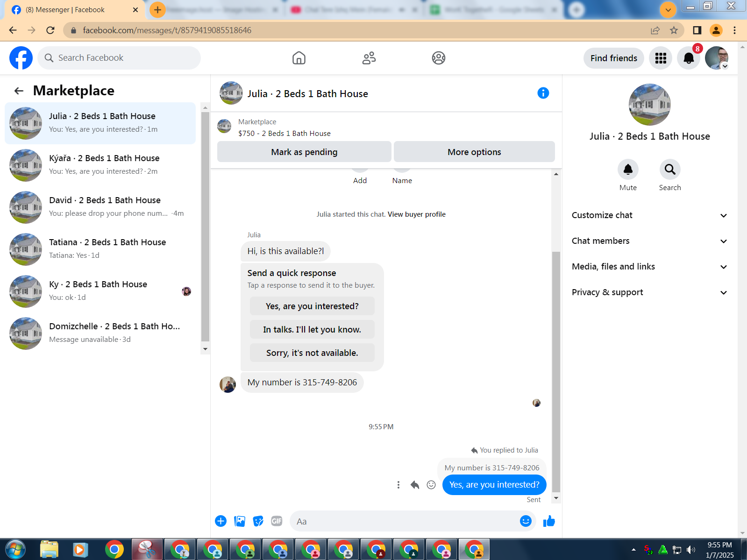Viewport: 747px width, 560px height.
Task: Reply to the sent message arrow icon
Action: [x=415, y=485]
